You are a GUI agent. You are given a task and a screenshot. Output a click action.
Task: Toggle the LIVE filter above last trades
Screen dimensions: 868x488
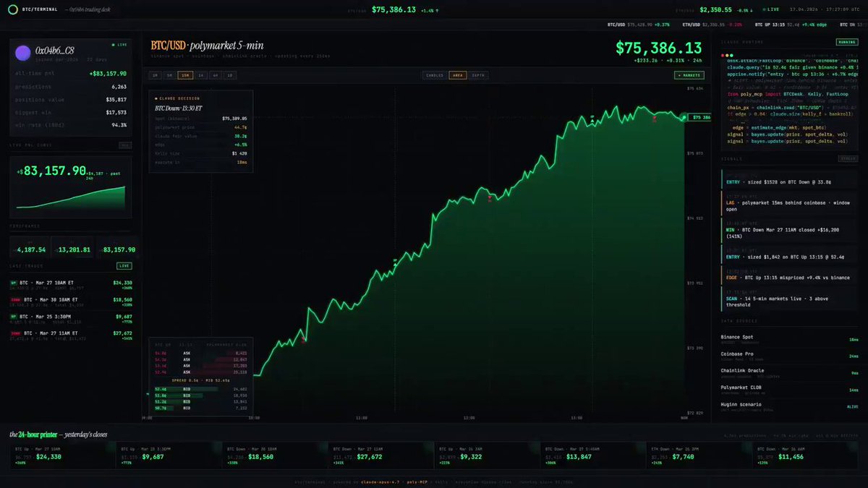124,266
